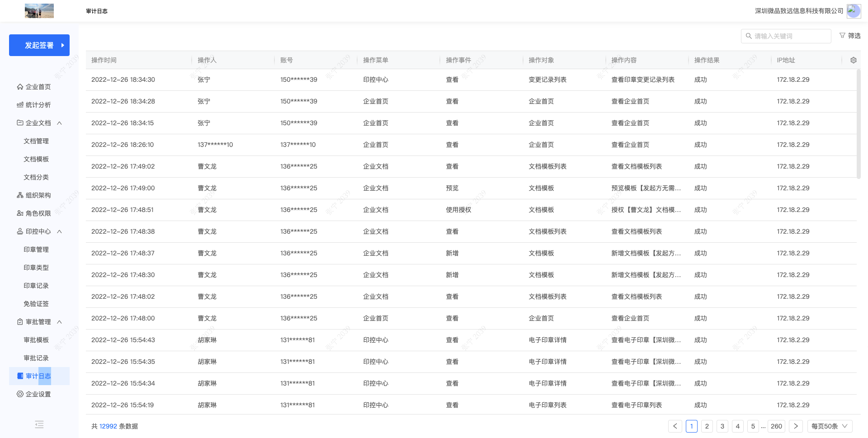
Task: Open 文档管理 submenu item
Action: pyautogui.click(x=36, y=141)
